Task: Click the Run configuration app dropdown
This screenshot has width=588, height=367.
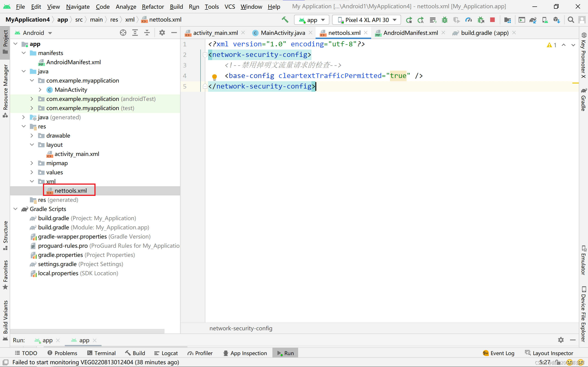Action: click(x=311, y=20)
